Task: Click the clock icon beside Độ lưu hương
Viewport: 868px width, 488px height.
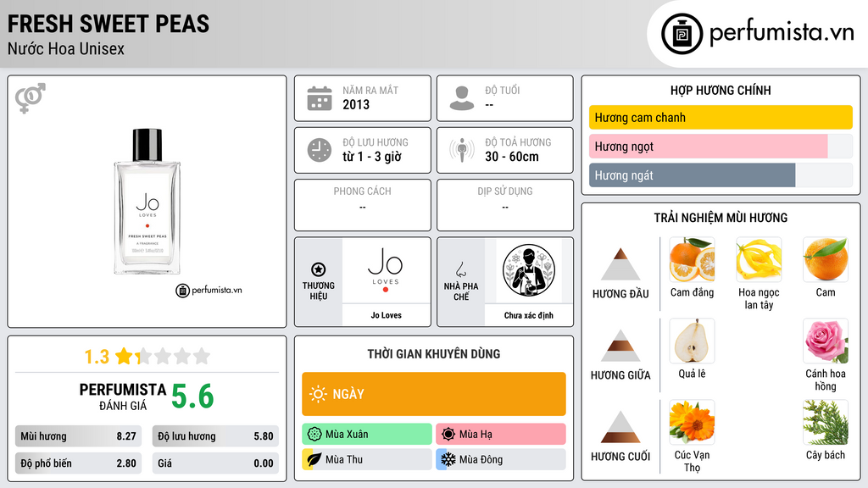Action: tap(320, 150)
